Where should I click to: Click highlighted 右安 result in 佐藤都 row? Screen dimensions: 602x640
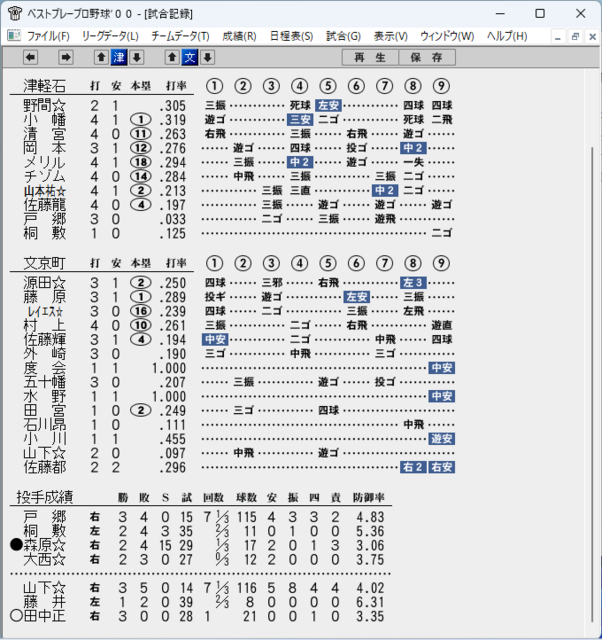[x=442, y=467]
